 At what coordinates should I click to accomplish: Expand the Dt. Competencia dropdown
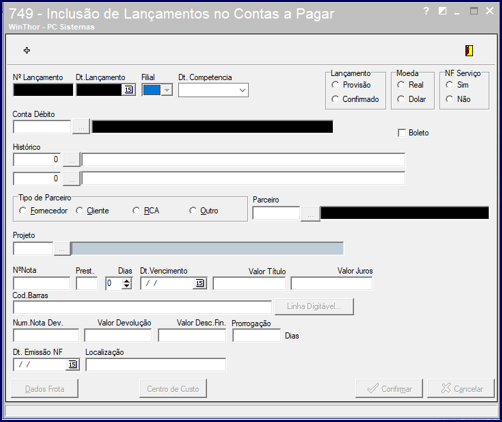click(242, 90)
